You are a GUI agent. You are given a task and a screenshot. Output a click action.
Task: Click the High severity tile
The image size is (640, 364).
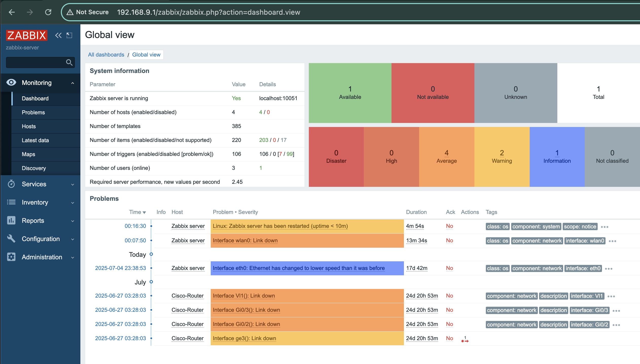pos(391,157)
